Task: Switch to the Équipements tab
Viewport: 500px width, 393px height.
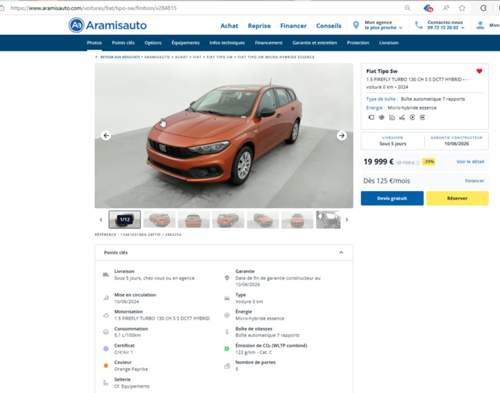Action: (x=185, y=43)
